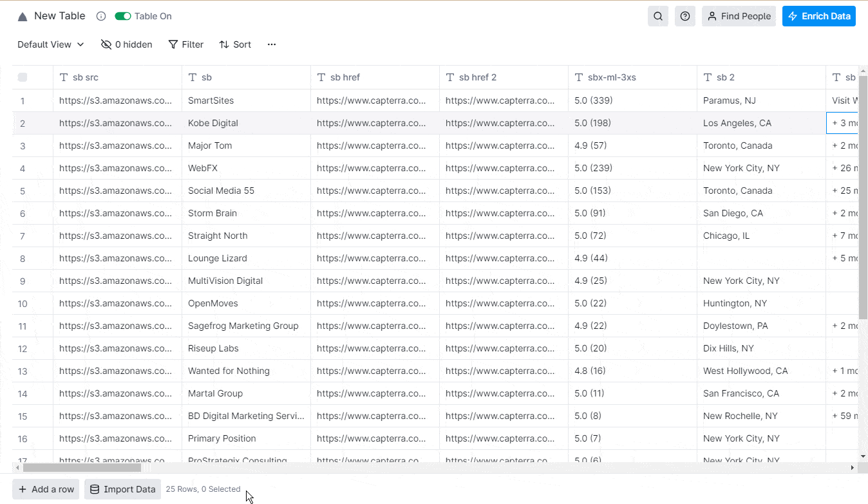The image size is (868, 504).
Task: Select the Lounge Lizard cell
Action: pyautogui.click(x=246, y=258)
